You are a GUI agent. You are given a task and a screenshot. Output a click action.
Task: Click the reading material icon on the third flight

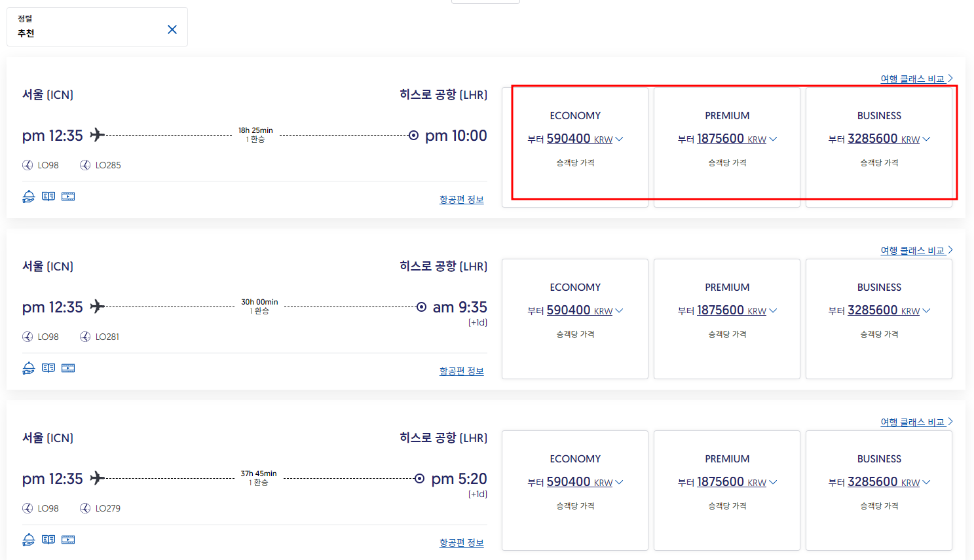[x=48, y=539]
